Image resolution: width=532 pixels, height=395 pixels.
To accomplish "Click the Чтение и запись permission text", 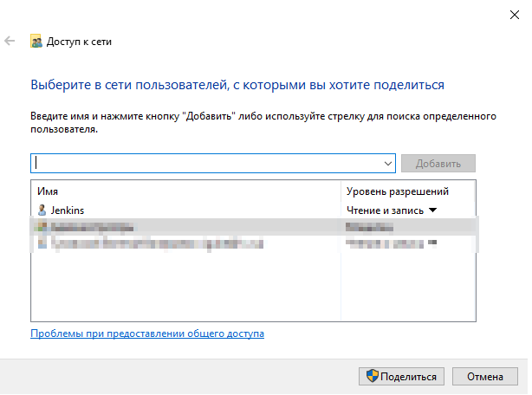I will click(x=384, y=210).
